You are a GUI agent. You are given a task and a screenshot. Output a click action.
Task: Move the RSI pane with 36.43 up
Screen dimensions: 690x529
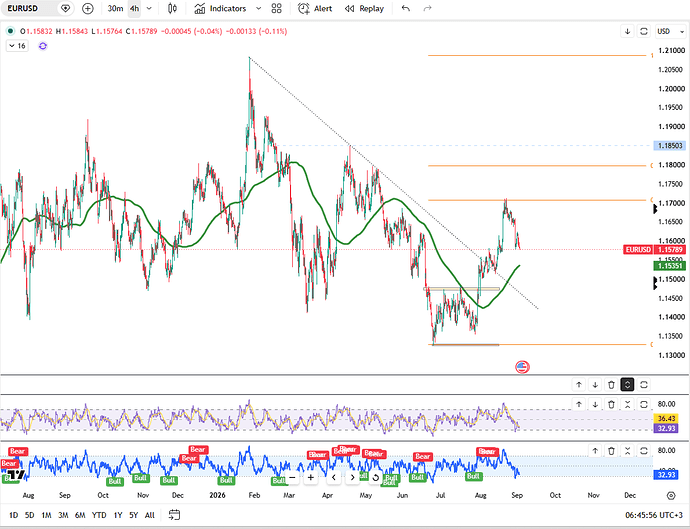pyautogui.click(x=579, y=404)
